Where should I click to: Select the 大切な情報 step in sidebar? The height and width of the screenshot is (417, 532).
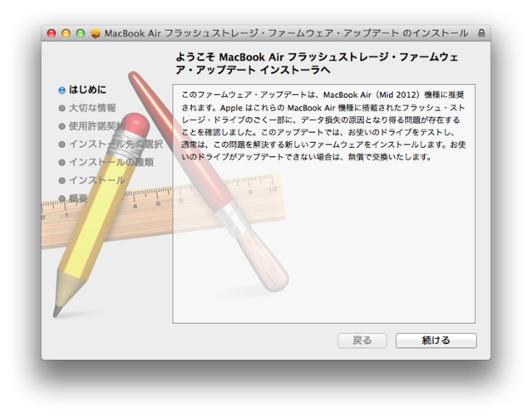(x=92, y=108)
